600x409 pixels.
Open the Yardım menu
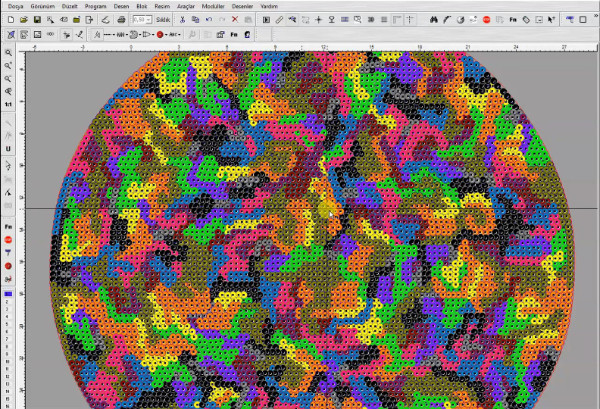pos(269,6)
